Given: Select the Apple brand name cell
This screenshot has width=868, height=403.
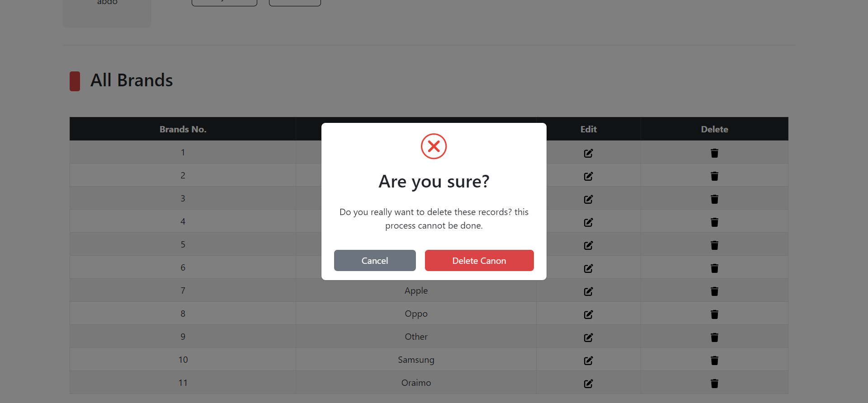Looking at the screenshot, I should (416, 291).
